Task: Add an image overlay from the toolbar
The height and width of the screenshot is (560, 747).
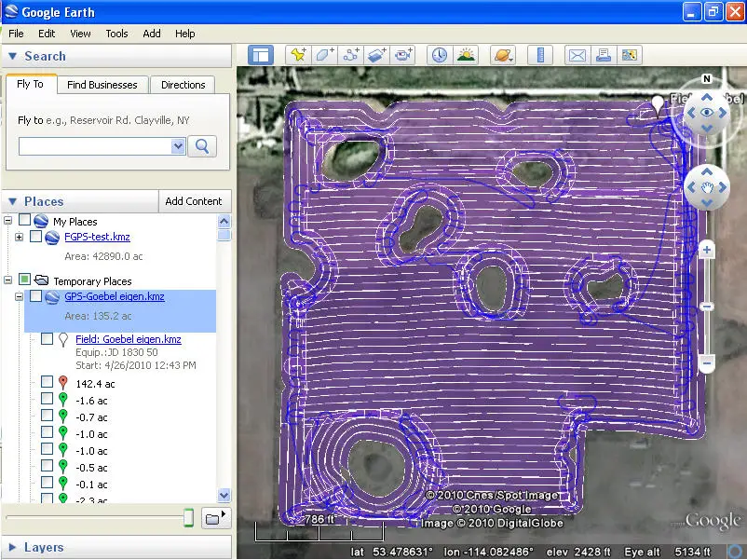Action: pos(377,55)
